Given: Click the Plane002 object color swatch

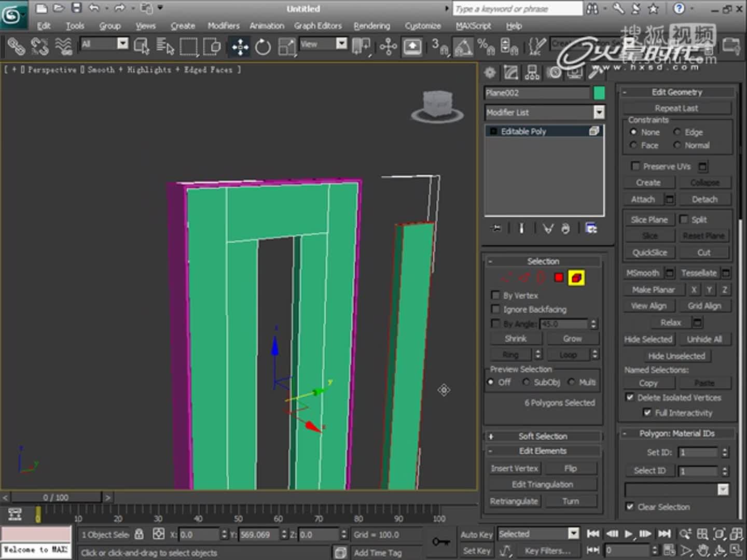Looking at the screenshot, I should pos(599,93).
